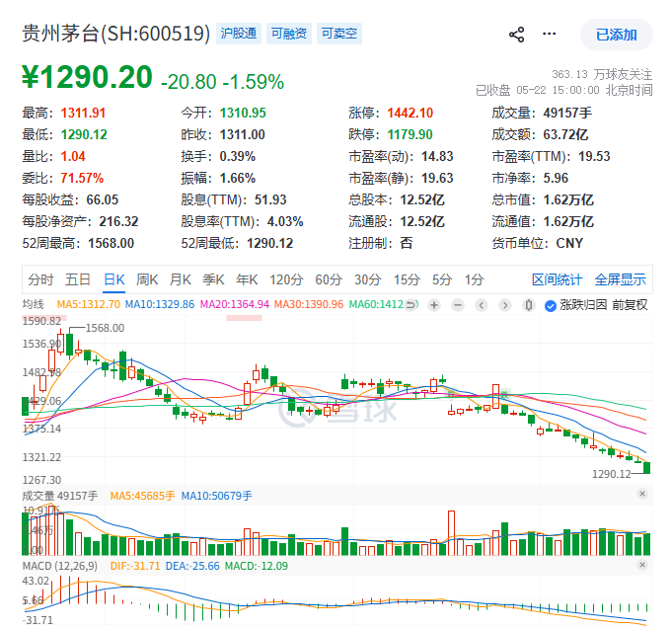Viewport: 672px width, 630px height.
Task: Click the zoom out minus icon
Action: point(458,305)
